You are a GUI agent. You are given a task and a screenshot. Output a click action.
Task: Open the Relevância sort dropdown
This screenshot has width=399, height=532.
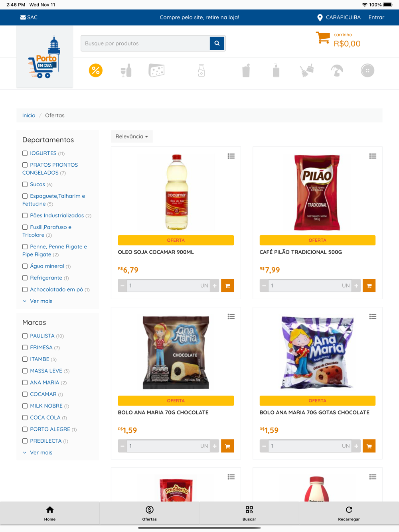point(132,136)
